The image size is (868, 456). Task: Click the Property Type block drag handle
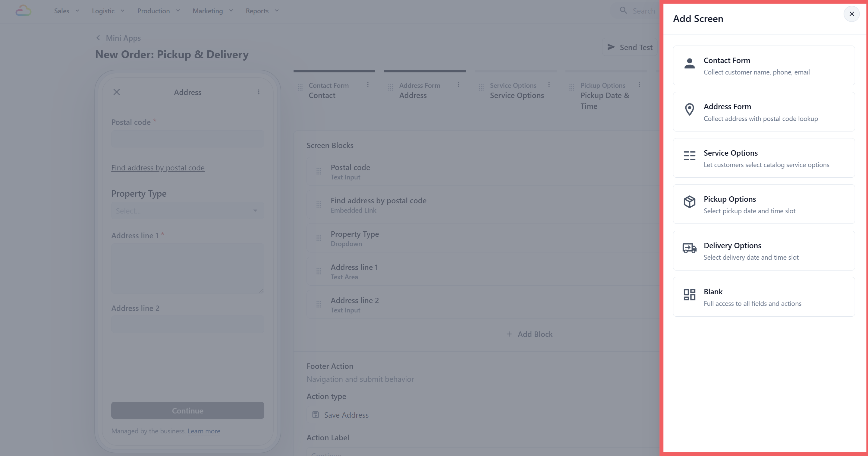pyautogui.click(x=319, y=238)
